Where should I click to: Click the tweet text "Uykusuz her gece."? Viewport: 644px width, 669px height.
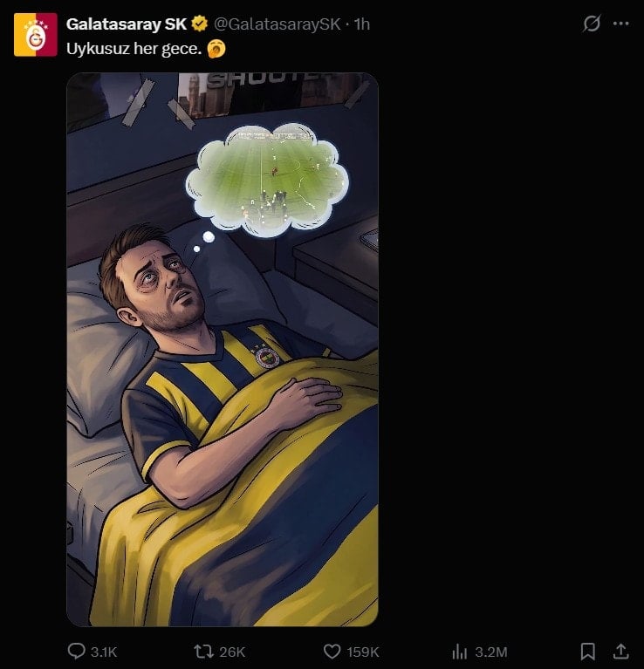(x=134, y=49)
